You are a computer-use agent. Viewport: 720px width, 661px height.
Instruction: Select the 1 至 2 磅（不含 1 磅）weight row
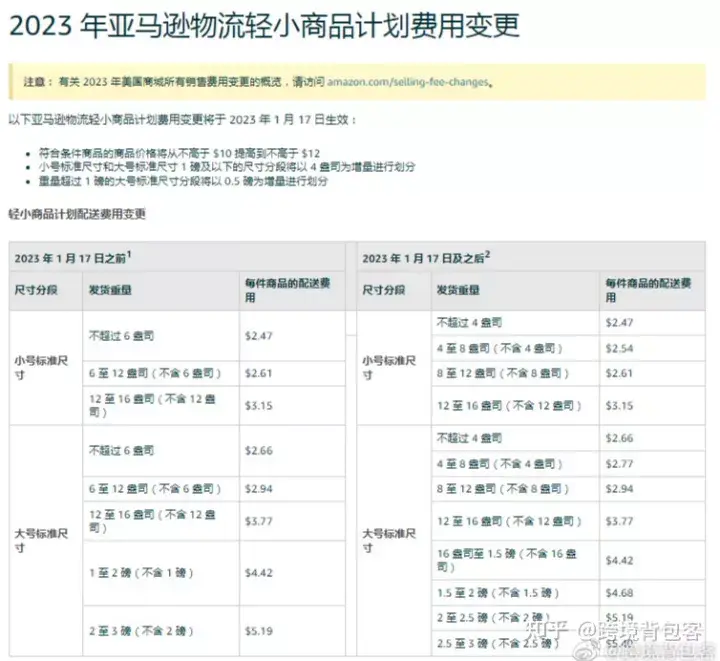[140, 573]
